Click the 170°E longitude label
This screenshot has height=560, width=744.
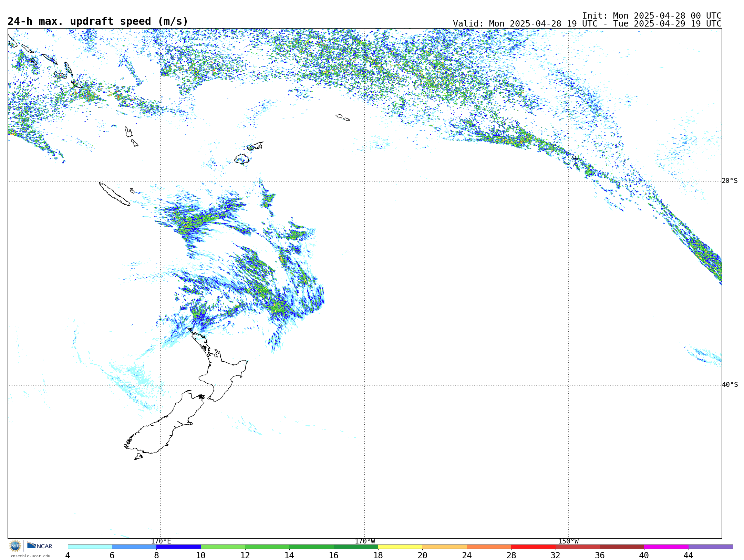click(161, 541)
